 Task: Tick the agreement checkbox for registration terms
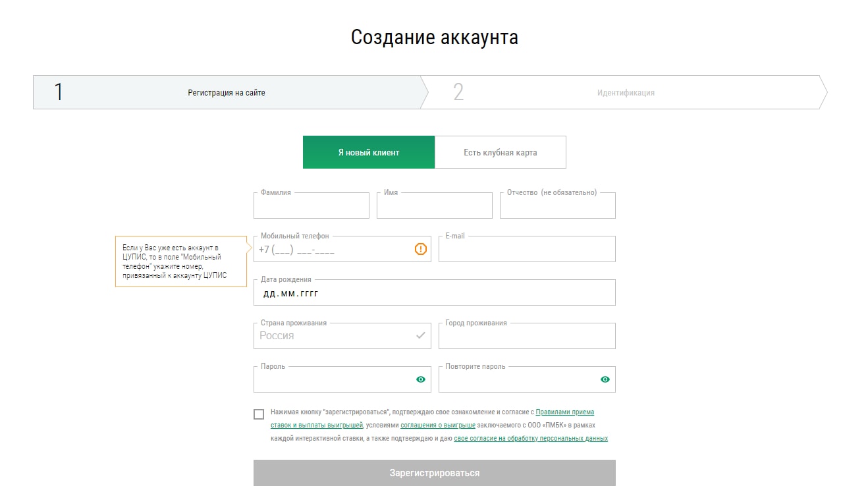(259, 414)
